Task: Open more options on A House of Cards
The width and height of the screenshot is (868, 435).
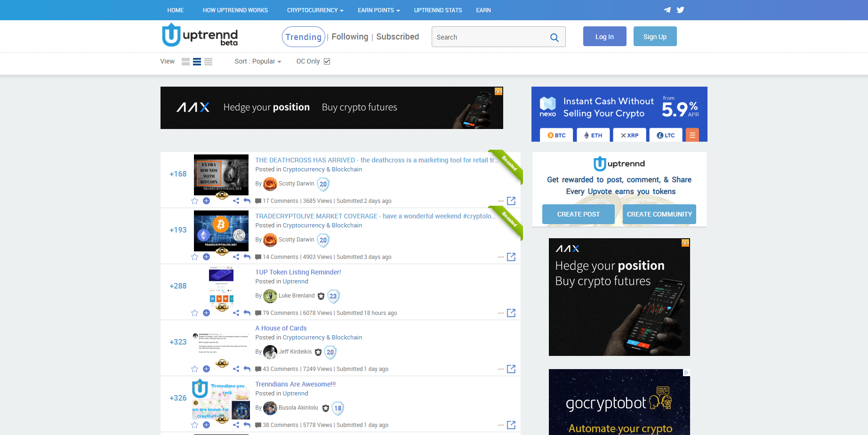Action: 501,369
